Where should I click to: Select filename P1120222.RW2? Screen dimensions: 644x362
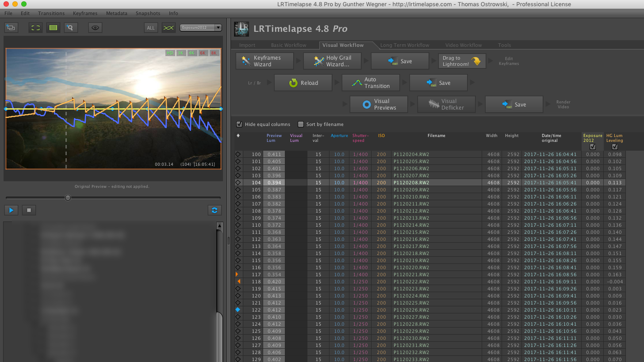411,282
